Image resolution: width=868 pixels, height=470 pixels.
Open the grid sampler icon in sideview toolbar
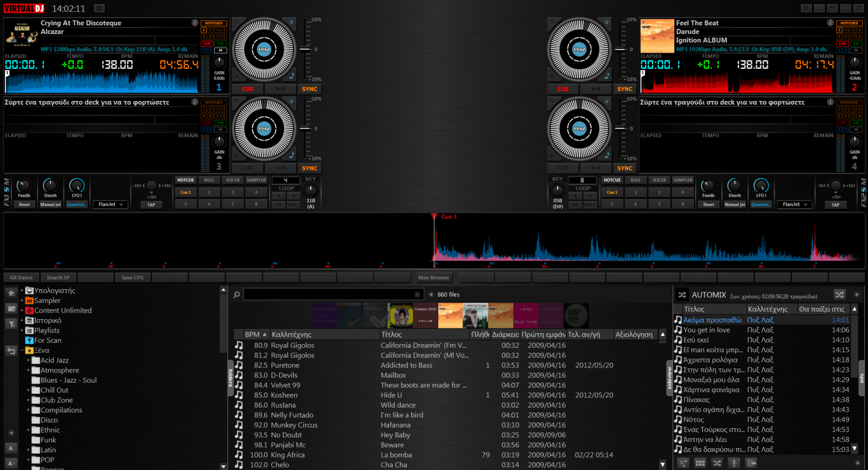click(x=700, y=463)
